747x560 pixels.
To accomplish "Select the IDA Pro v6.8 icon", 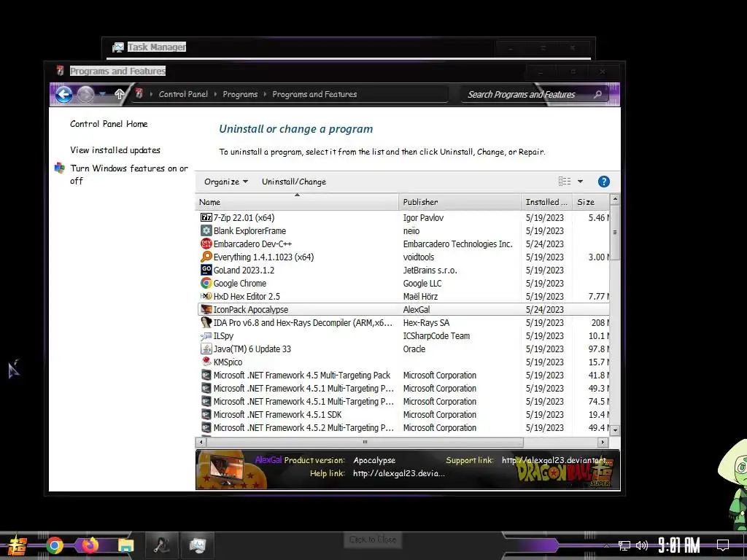I will click(x=206, y=322).
